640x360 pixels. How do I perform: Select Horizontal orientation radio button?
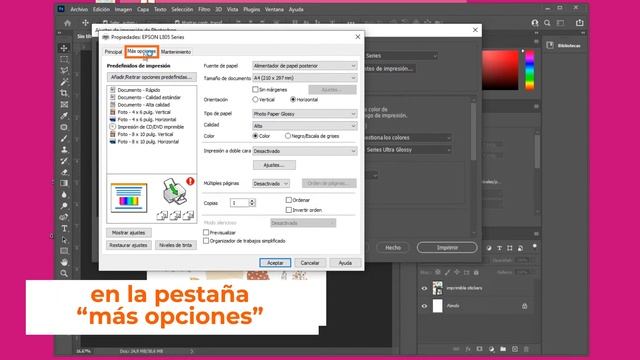[293, 100]
